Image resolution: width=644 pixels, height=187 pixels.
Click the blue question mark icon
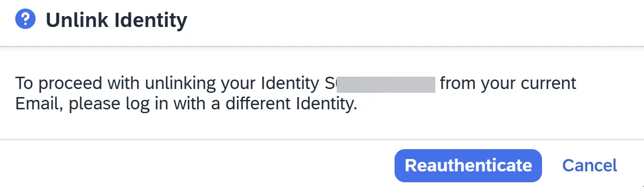pyautogui.click(x=25, y=20)
